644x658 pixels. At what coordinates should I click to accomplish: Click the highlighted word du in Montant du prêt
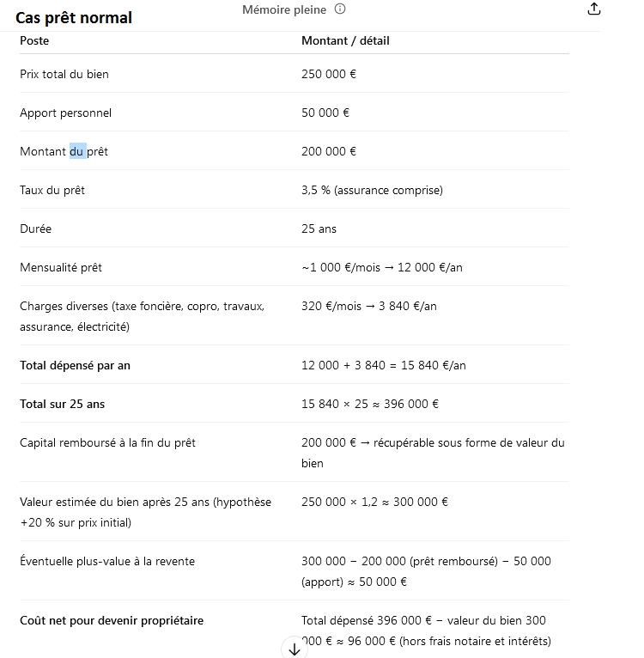(77, 151)
